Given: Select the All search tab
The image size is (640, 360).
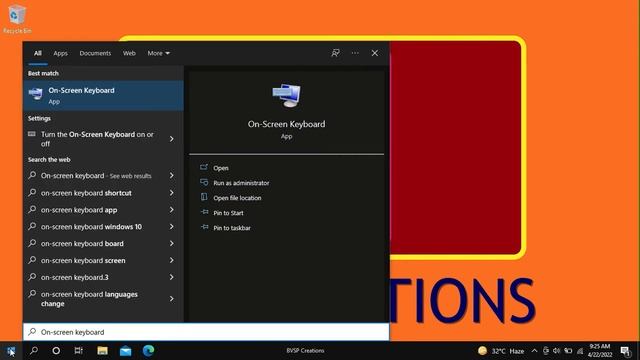Looking at the screenshot, I should 38,53.
